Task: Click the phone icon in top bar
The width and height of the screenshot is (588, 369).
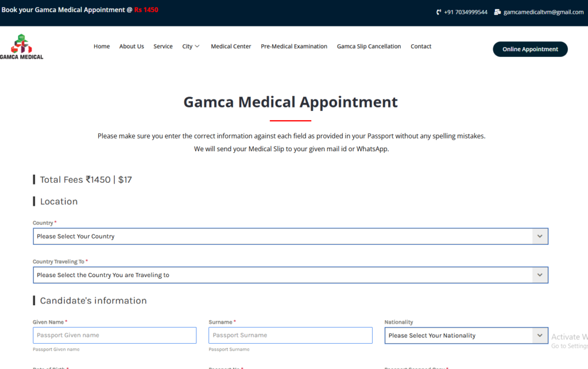Action: coord(439,12)
